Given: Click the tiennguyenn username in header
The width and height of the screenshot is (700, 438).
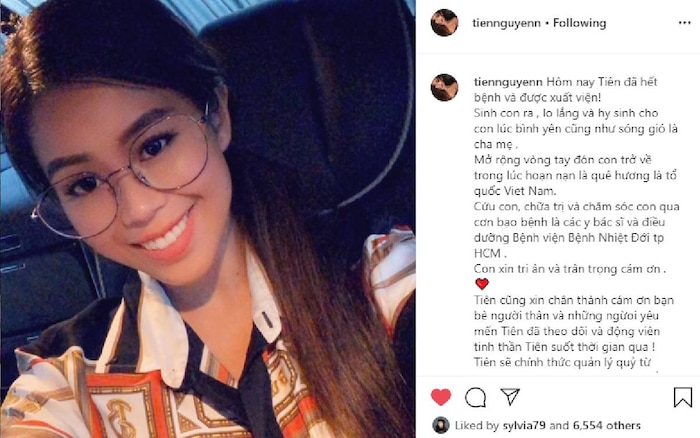Looking at the screenshot, I should [506, 23].
